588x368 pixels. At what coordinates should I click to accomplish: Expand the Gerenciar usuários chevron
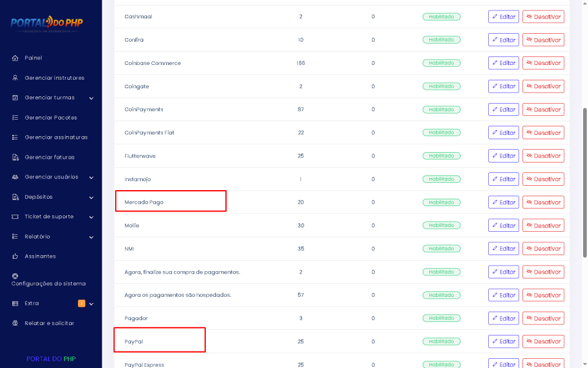point(91,178)
